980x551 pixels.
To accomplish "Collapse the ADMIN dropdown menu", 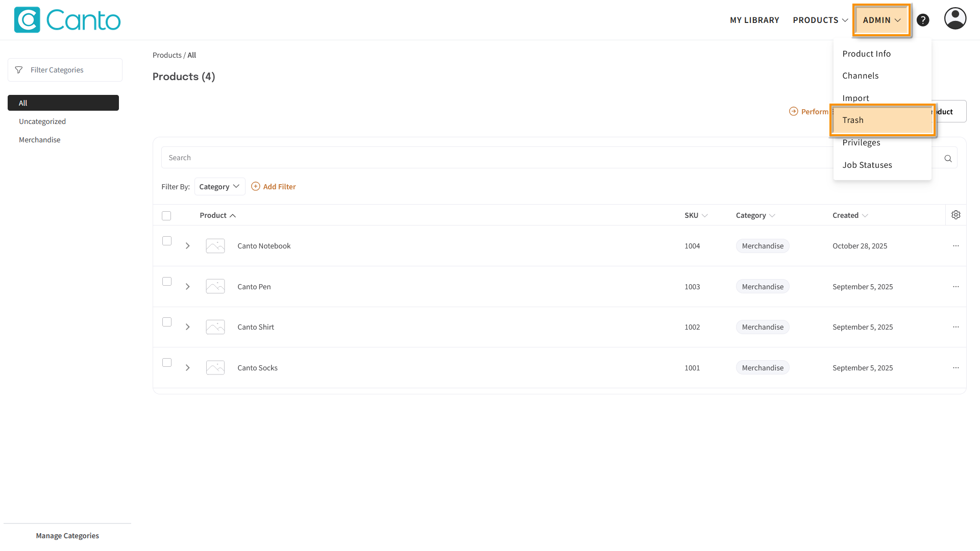I will point(882,20).
